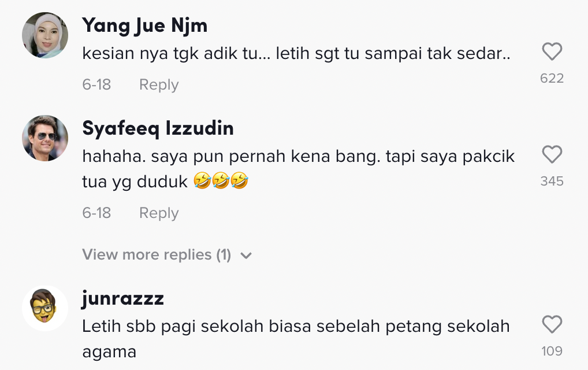Like Syafeeq Izzudin's comment with heart
This screenshot has height=370, width=588.
[552, 155]
